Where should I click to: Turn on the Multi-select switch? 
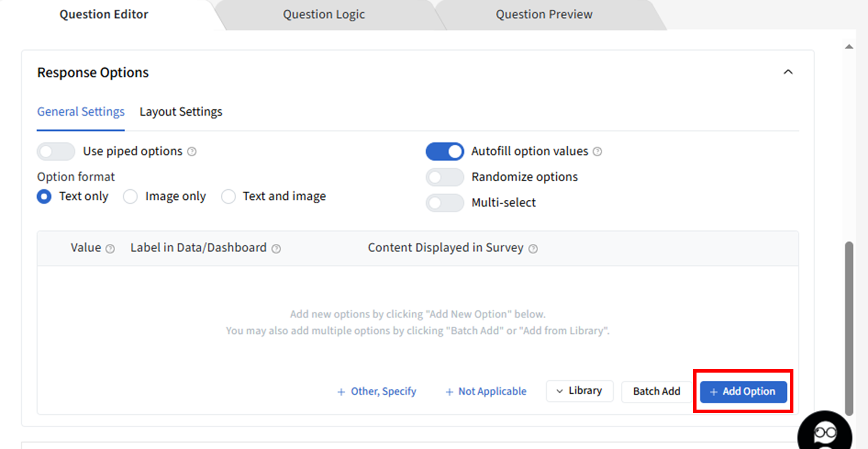click(x=445, y=203)
